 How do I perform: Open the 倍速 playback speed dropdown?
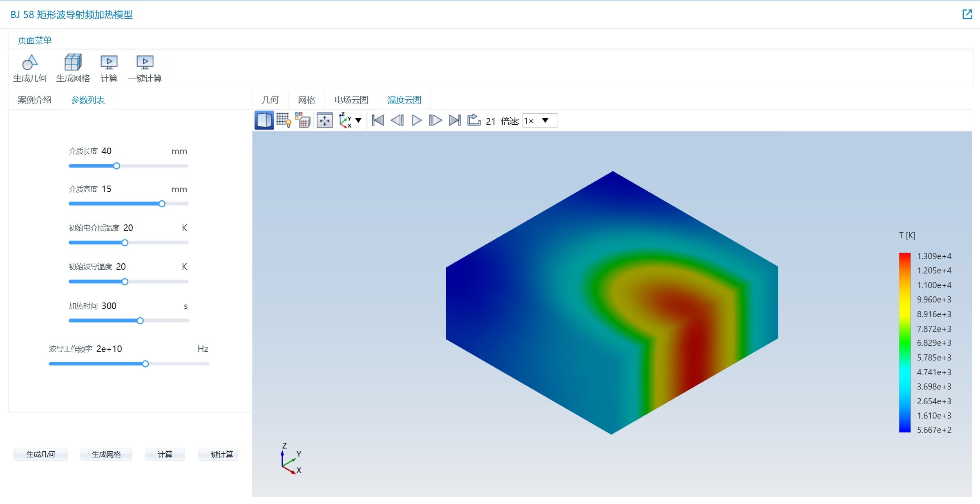coord(539,121)
